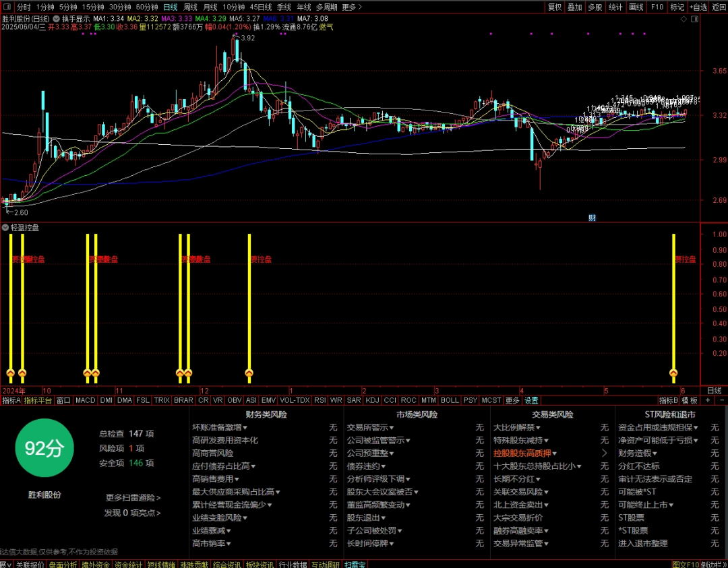Select the MACD indicator
This screenshot has height=568, width=728.
86,400
